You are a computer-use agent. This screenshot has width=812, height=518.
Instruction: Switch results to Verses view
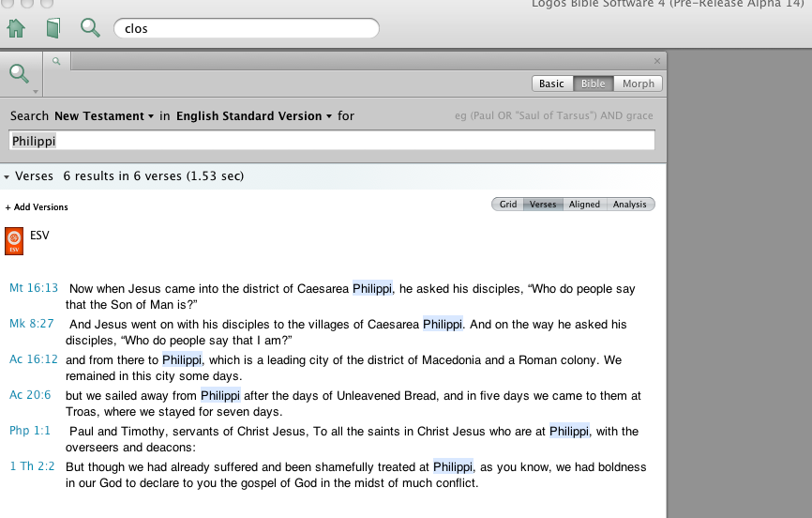pos(543,205)
